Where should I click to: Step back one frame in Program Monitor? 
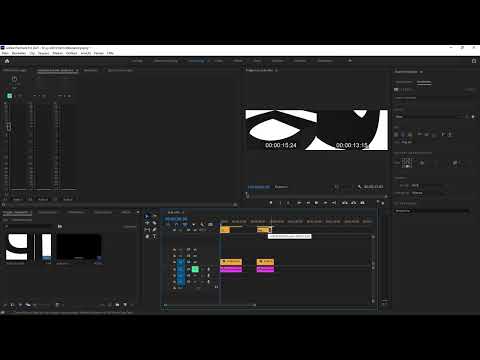click(x=308, y=203)
